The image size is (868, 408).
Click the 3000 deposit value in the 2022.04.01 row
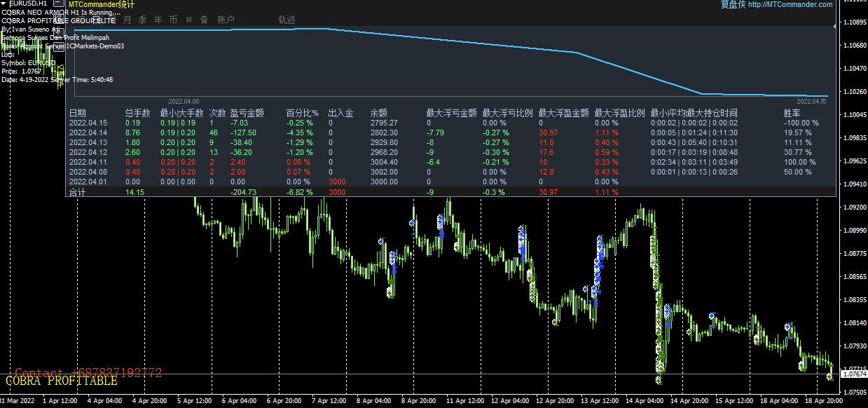[336, 182]
